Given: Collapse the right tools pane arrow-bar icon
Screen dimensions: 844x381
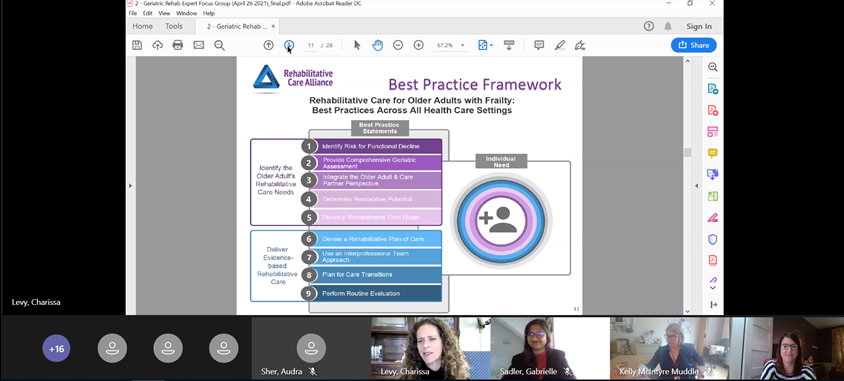Looking at the screenshot, I should (714, 305).
